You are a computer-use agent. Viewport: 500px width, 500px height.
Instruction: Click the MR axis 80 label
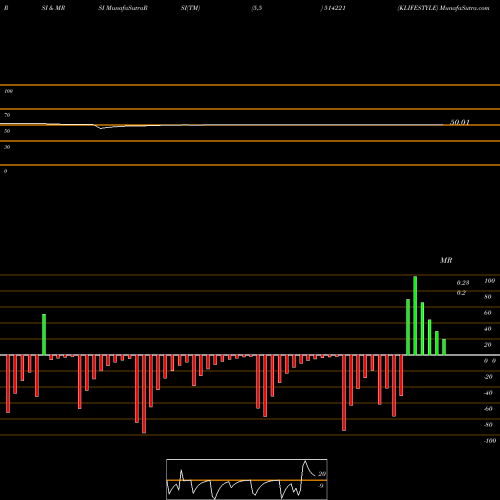(x=488, y=297)
